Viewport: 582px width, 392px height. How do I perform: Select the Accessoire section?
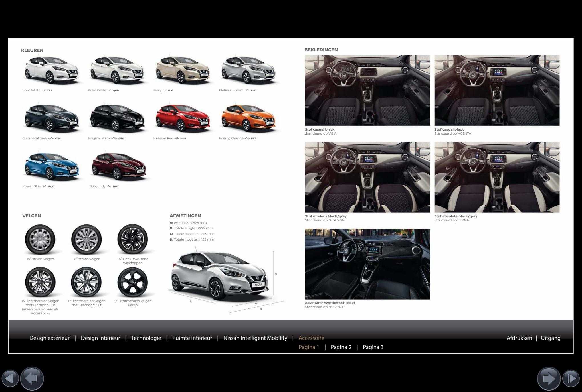pos(311,338)
